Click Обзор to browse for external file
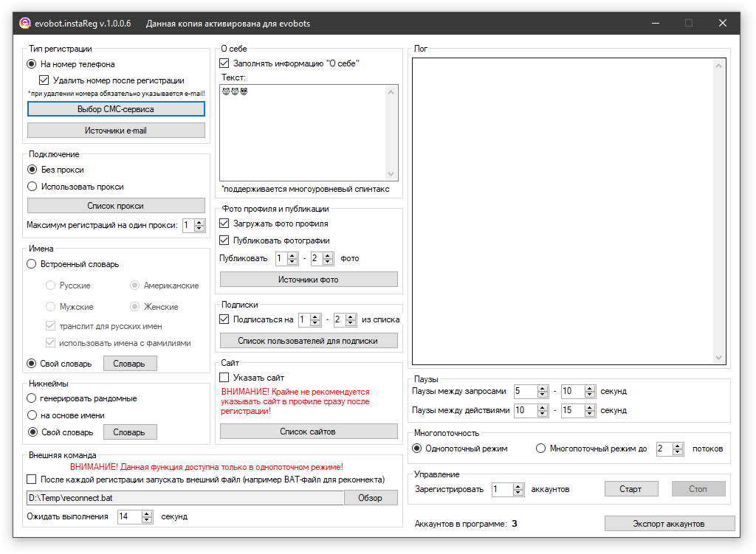This screenshot has width=756, height=554. click(x=370, y=498)
